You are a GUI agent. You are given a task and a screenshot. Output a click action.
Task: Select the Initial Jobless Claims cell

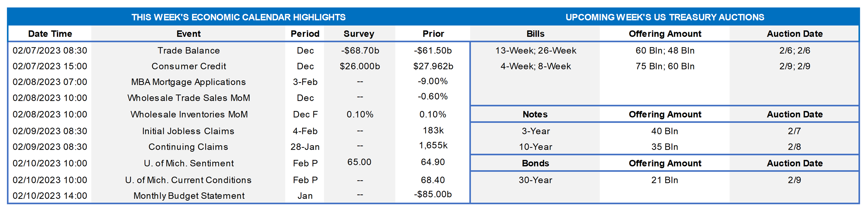tap(188, 131)
